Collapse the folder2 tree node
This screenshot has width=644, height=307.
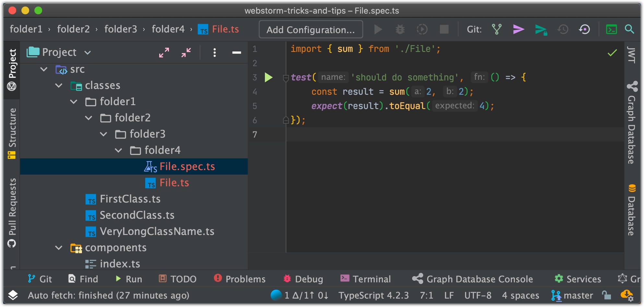pyautogui.click(x=89, y=118)
